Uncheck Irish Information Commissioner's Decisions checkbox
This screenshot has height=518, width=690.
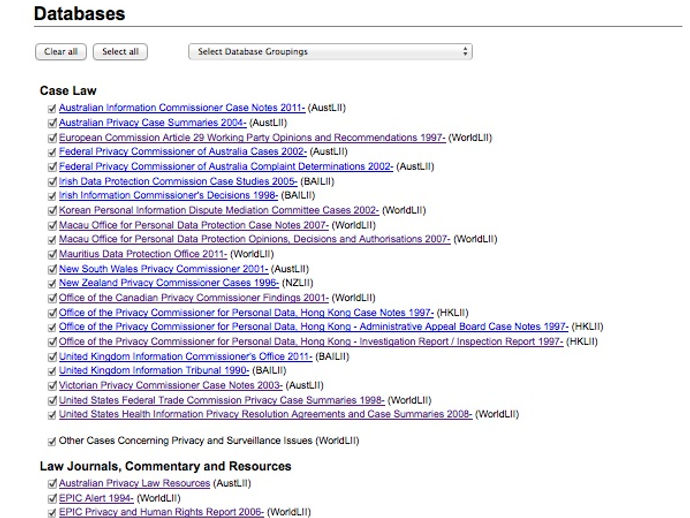tap(52, 196)
